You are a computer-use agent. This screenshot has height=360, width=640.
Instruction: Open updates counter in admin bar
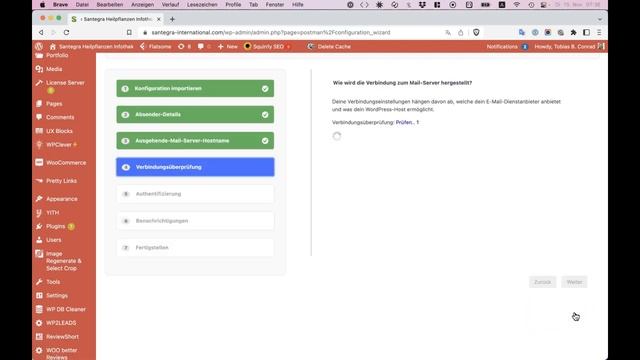pos(184,47)
